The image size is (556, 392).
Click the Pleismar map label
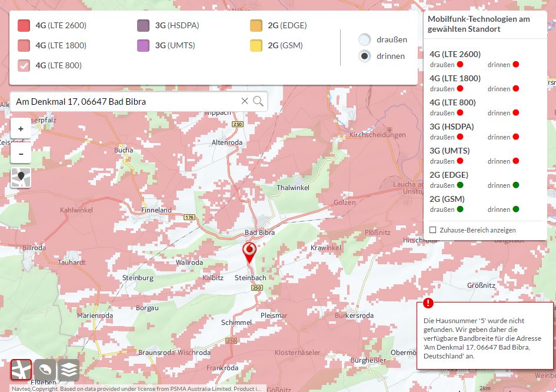pyautogui.click(x=274, y=315)
